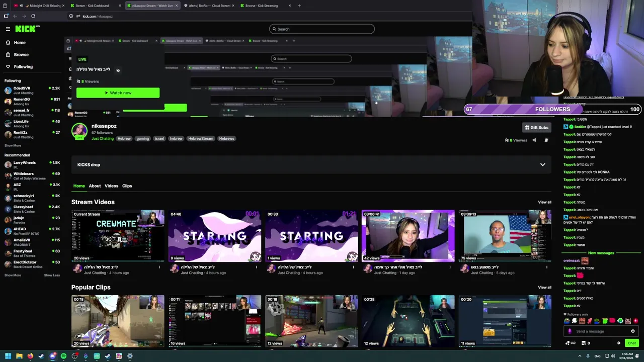Reload the page in browser toolbar
This screenshot has width=644, height=362.
33,16
